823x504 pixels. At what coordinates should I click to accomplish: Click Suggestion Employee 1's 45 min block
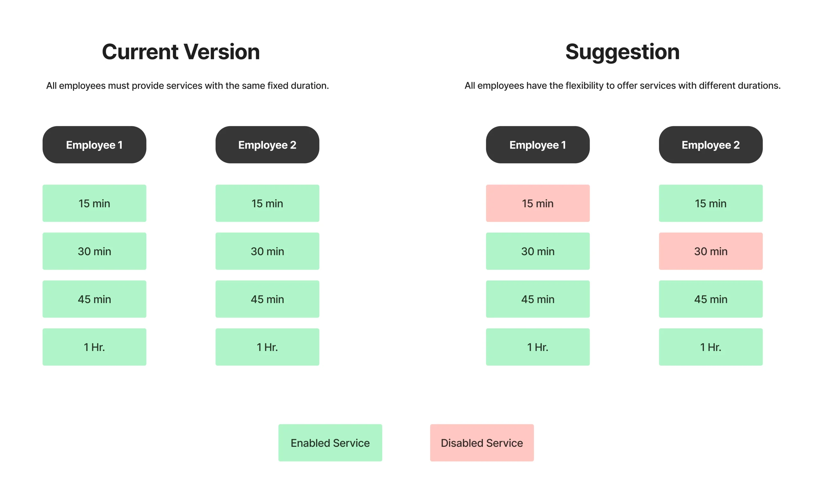click(538, 299)
